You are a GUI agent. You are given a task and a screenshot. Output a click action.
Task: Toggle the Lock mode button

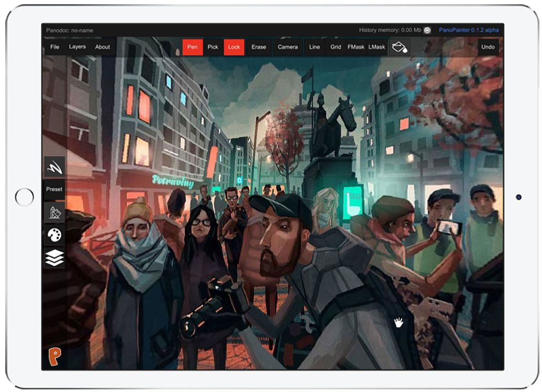pos(234,47)
